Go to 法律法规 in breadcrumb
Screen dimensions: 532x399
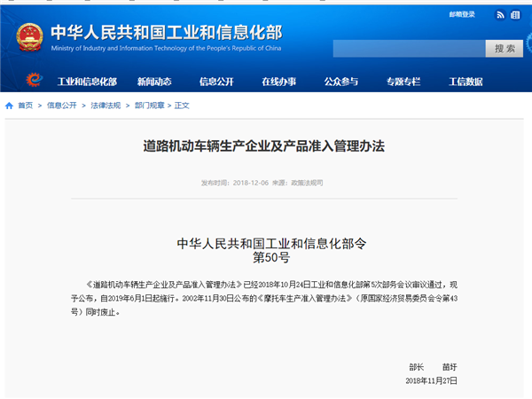coord(106,106)
